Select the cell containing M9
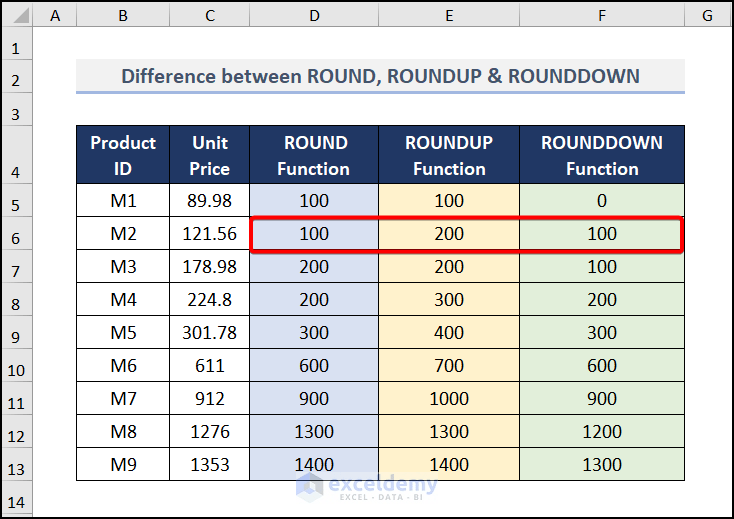The height and width of the screenshot is (519, 734). click(x=123, y=464)
